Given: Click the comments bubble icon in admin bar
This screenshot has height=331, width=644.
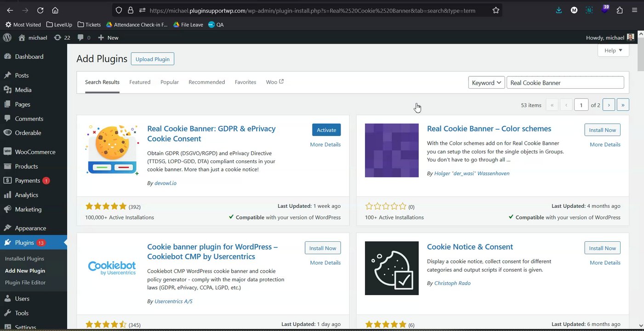Looking at the screenshot, I should click(x=81, y=38).
